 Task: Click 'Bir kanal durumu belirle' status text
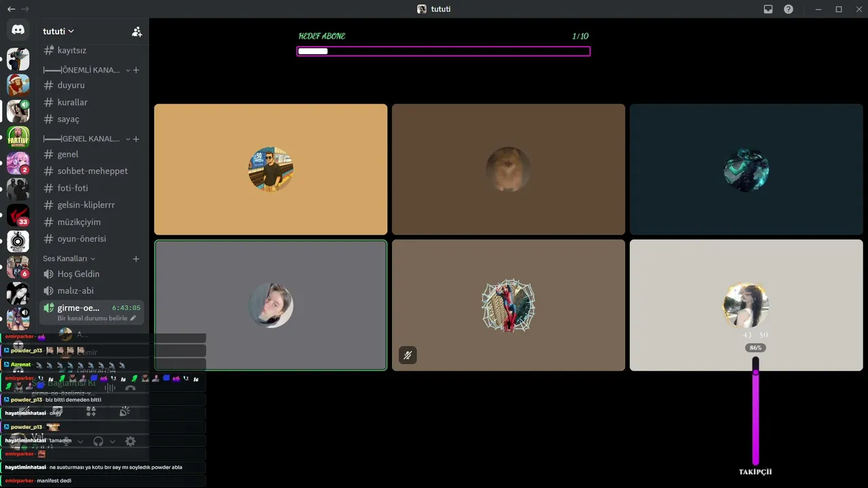tap(92, 318)
